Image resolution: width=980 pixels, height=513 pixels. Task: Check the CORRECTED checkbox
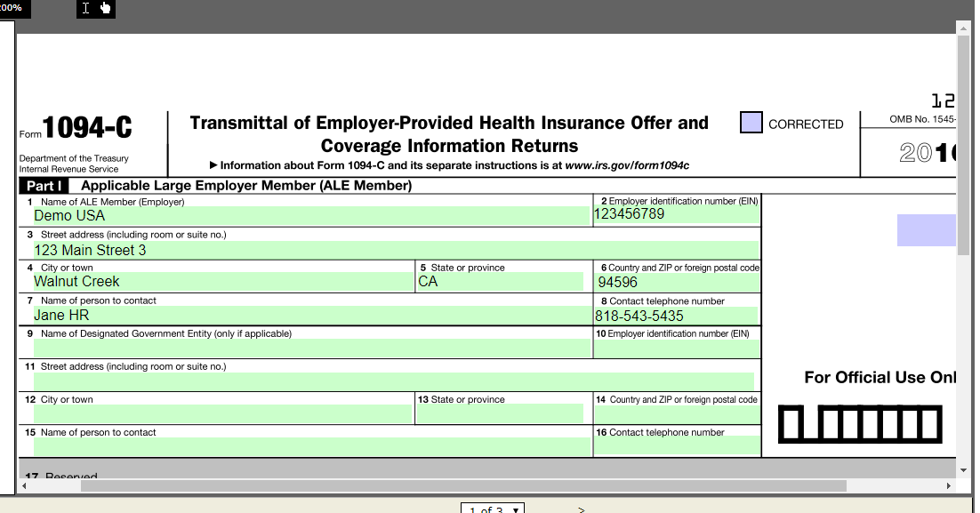[751, 123]
